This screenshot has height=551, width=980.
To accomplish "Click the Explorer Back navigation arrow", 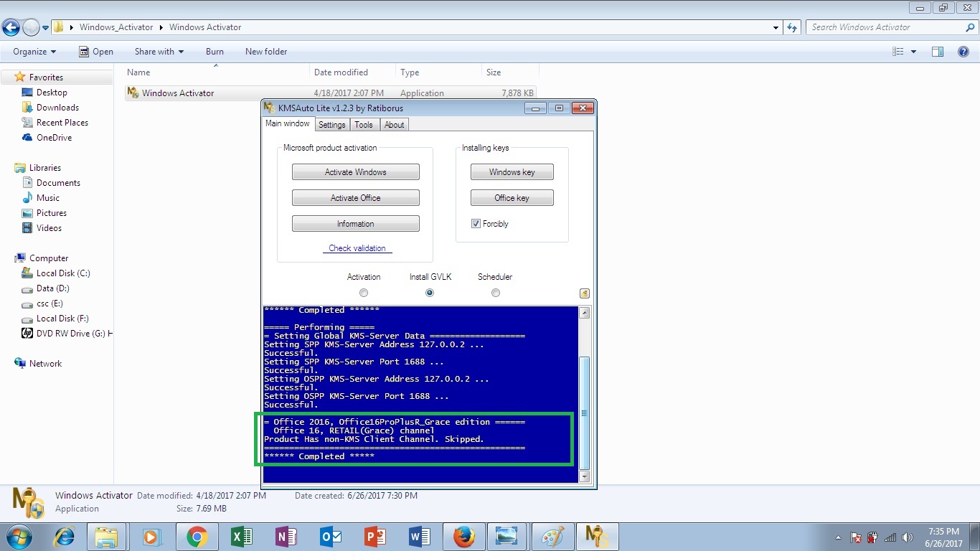I will (x=11, y=28).
